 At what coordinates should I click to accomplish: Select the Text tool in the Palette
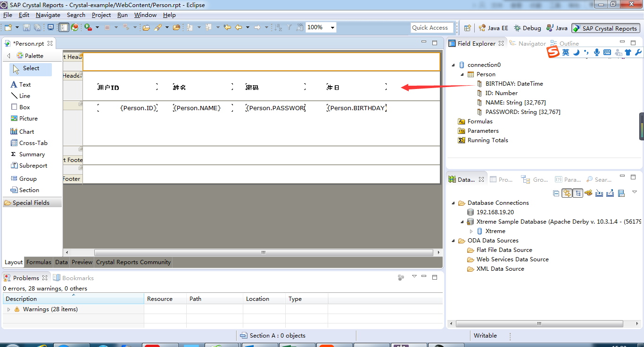pyautogui.click(x=24, y=84)
